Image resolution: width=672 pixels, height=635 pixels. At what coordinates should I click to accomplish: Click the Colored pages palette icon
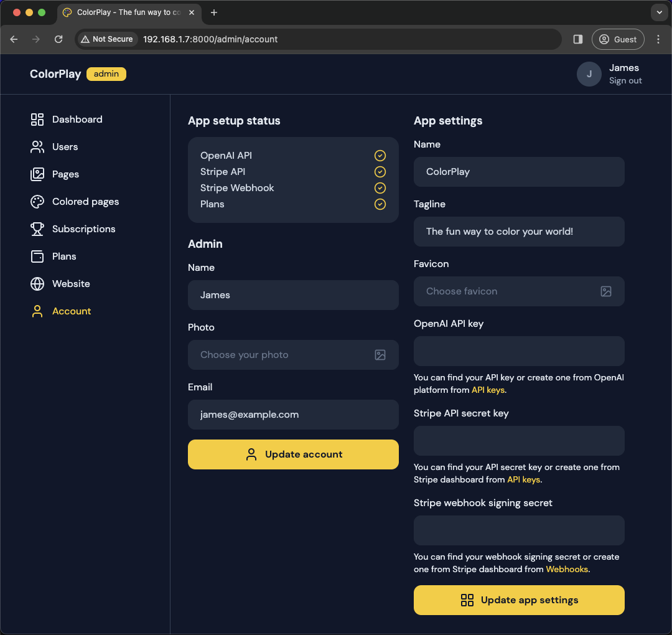(37, 201)
